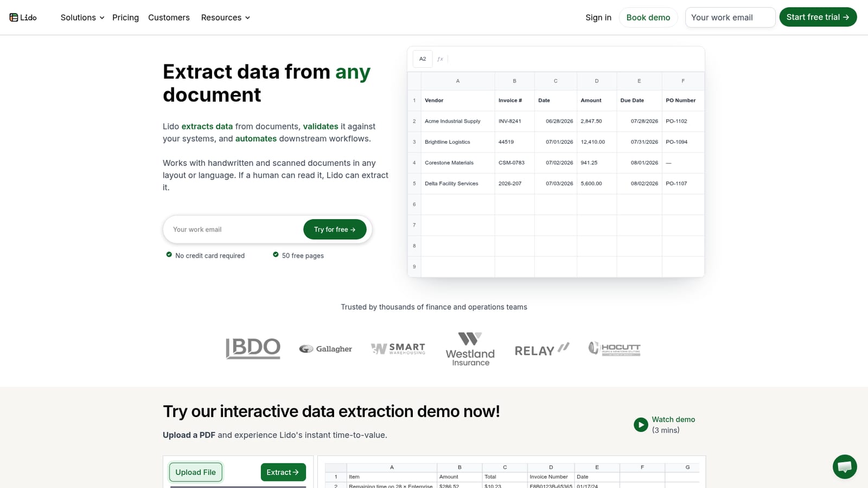
Task: Click 'Invoice Number' header in demo table
Action: [x=551, y=477]
